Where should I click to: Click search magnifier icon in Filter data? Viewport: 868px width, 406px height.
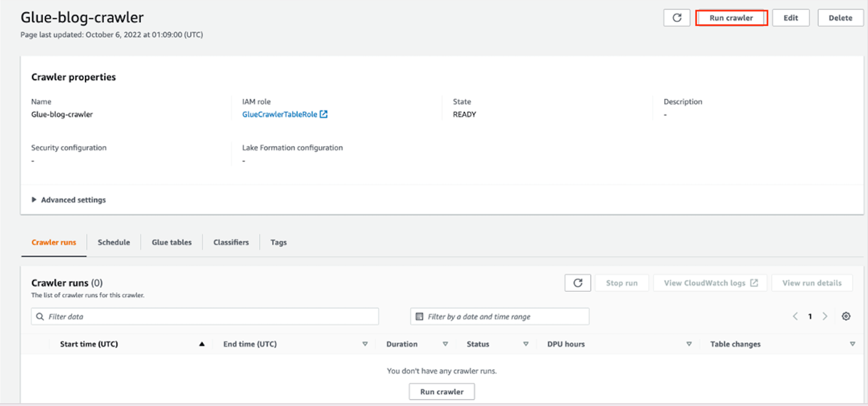pyautogui.click(x=40, y=316)
